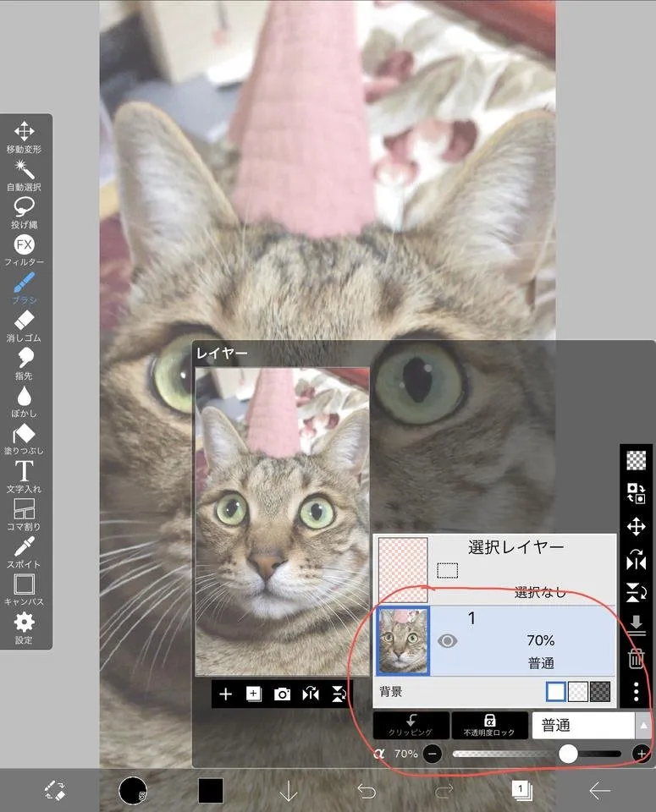Tap the 背景 label
The height and width of the screenshot is (812, 656).
[391, 691]
